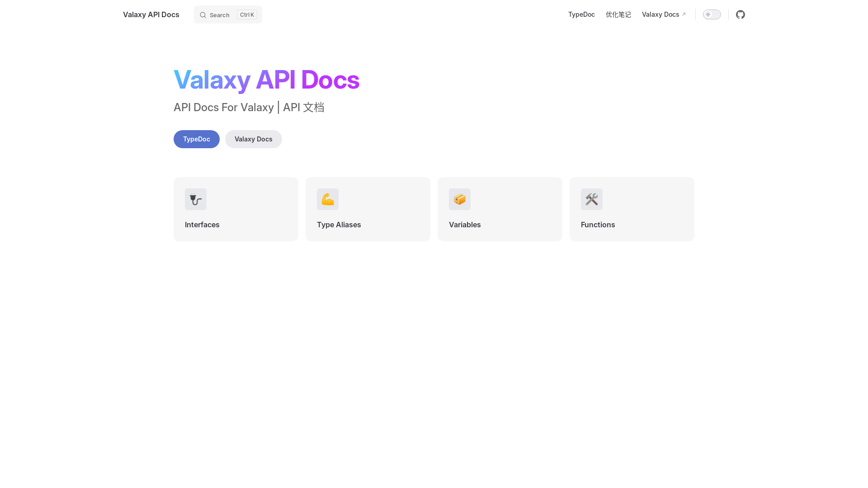Open the Functions card title
Screen dimensions: 868x488
pos(598,225)
